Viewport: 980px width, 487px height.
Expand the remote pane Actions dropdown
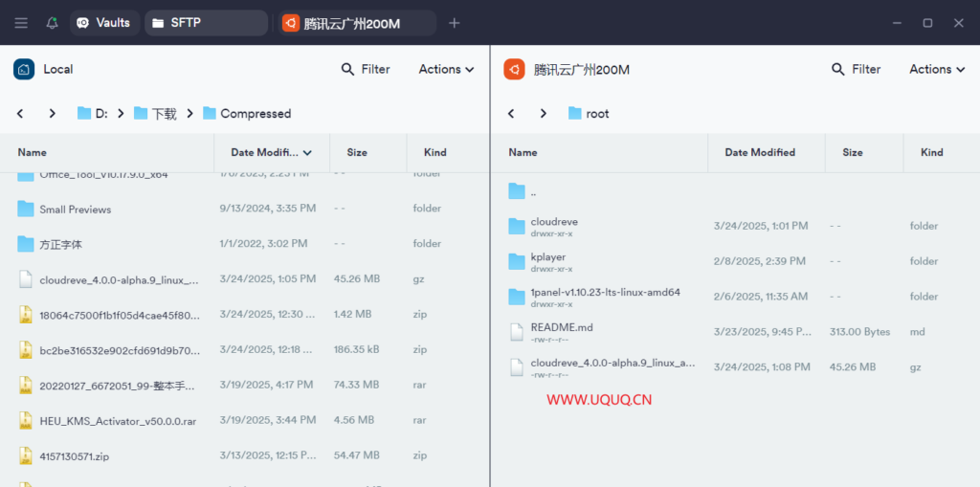point(937,69)
